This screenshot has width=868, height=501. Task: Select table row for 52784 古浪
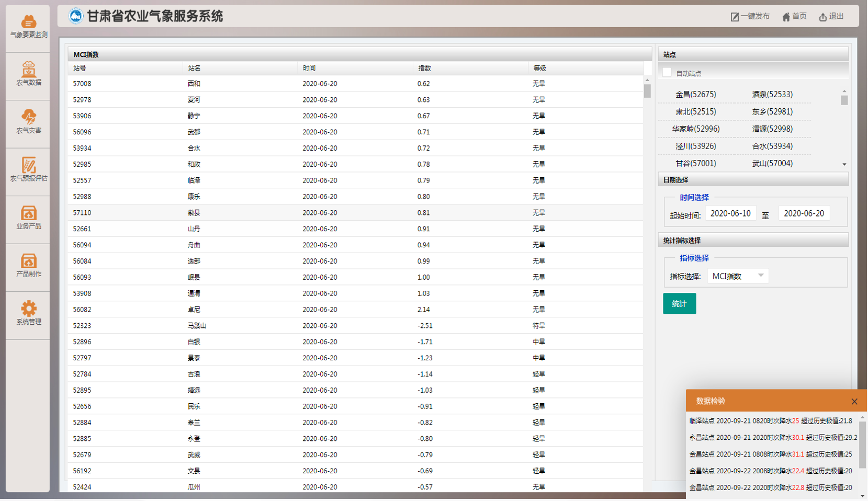355,374
